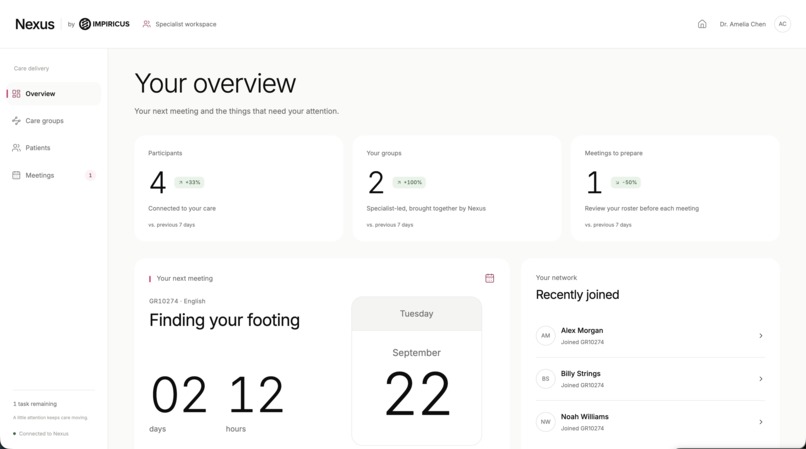
Task: Click the 1 task remaining notice
Action: (x=35, y=404)
